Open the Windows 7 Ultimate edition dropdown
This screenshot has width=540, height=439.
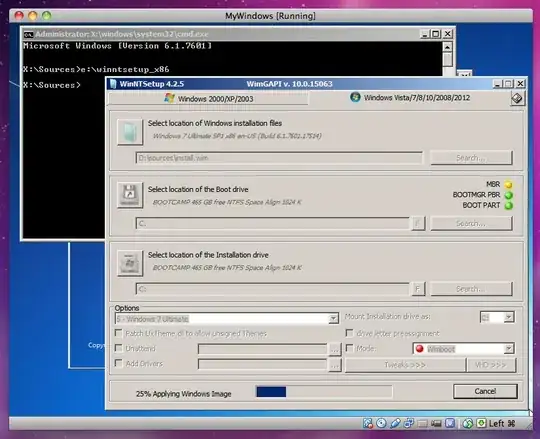pos(333,319)
